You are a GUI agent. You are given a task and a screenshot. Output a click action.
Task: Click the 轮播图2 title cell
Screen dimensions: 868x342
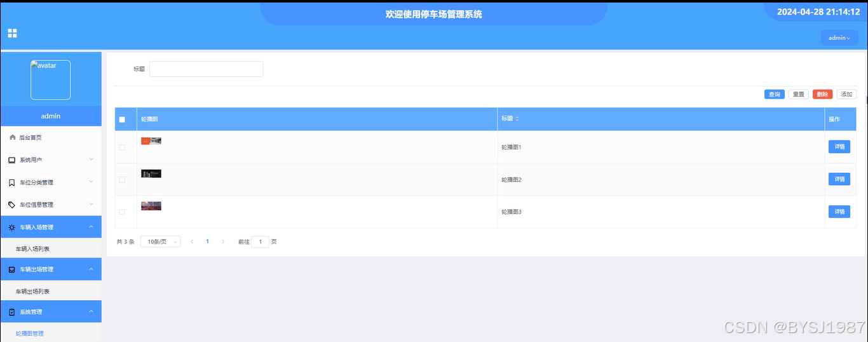(x=661, y=179)
